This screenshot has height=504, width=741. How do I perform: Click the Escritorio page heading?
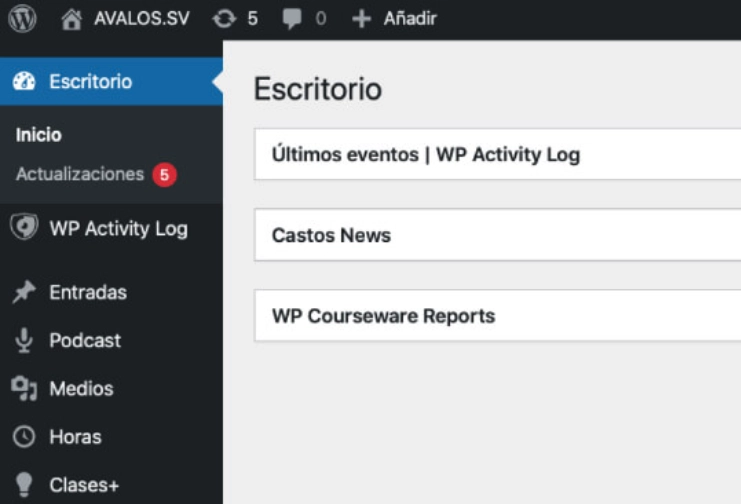[x=318, y=89]
